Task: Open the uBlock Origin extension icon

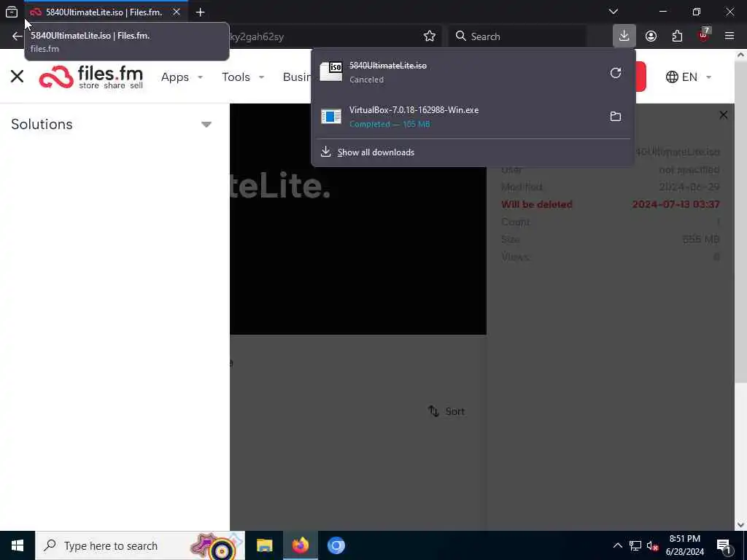Action: (703, 36)
